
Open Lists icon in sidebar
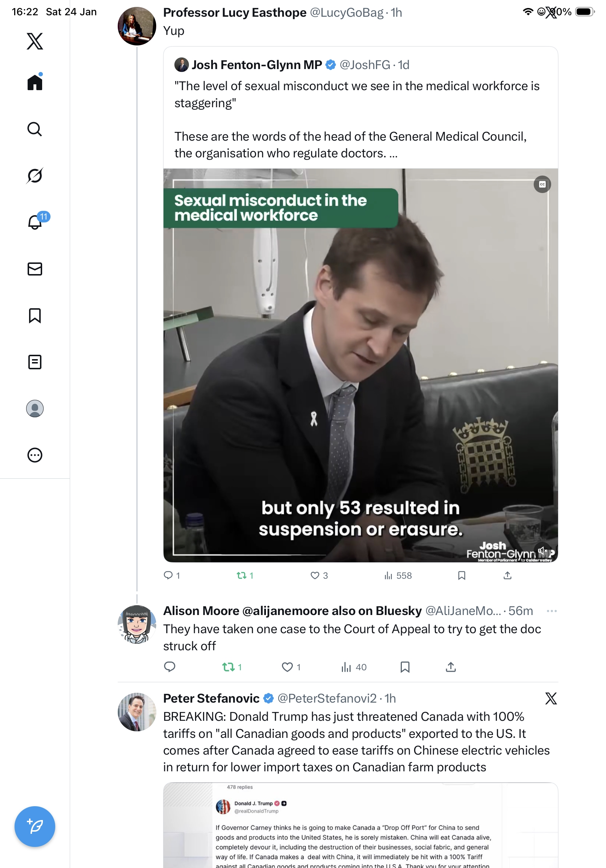tap(35, 362)
